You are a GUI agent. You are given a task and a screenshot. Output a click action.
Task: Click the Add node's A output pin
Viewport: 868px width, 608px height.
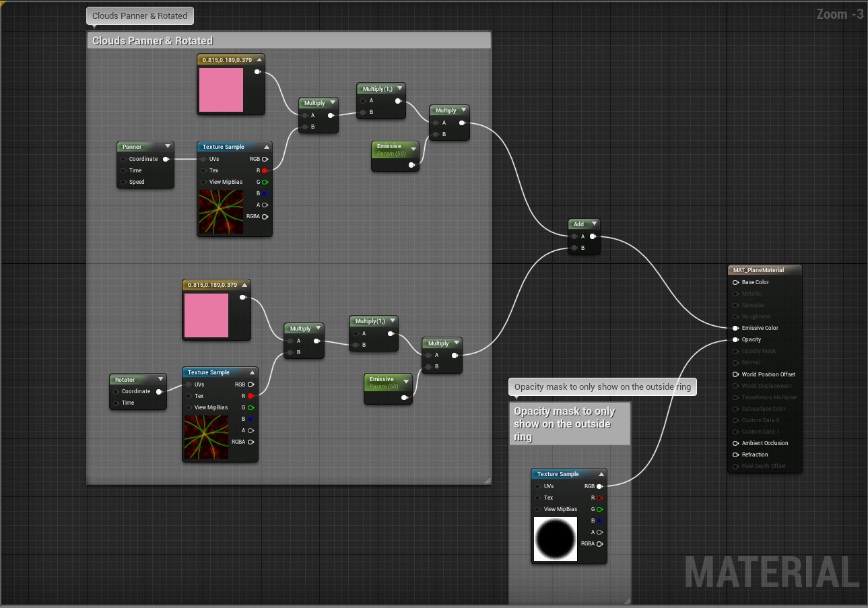pos(592,236)
